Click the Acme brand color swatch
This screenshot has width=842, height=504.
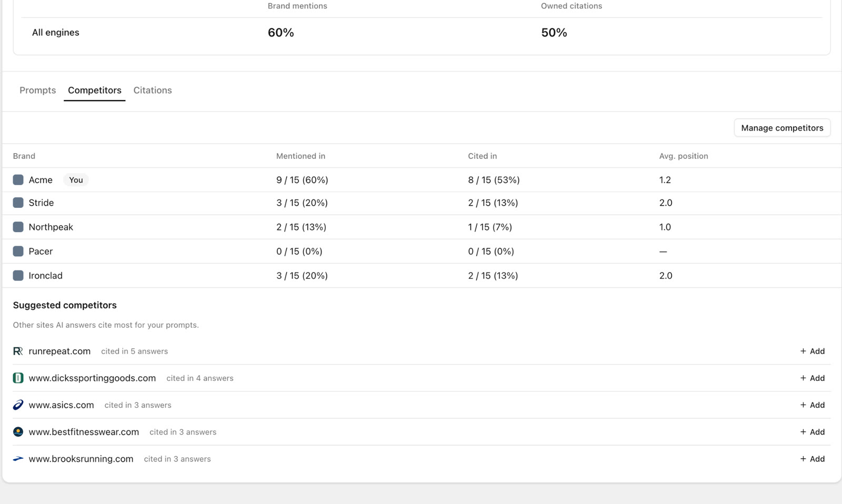click(18, 180)
